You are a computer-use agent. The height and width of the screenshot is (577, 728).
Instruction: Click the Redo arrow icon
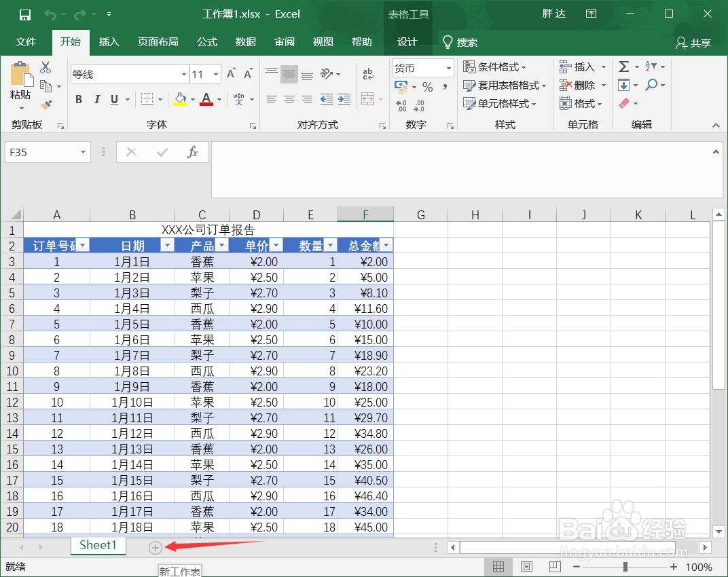click(80, 15)
